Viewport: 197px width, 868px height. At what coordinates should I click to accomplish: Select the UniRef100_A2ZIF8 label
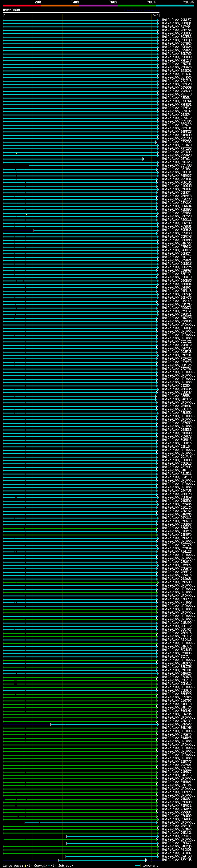pyautogui.click(x=176, y=94)
